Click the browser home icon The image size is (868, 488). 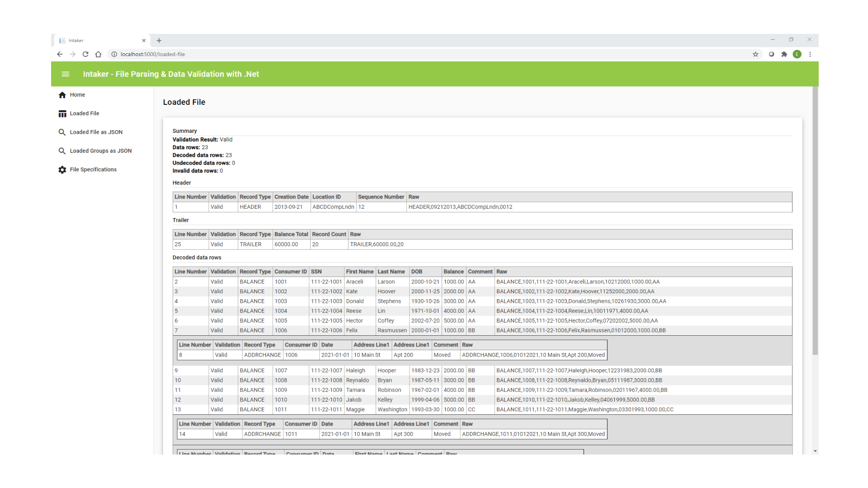98,54
